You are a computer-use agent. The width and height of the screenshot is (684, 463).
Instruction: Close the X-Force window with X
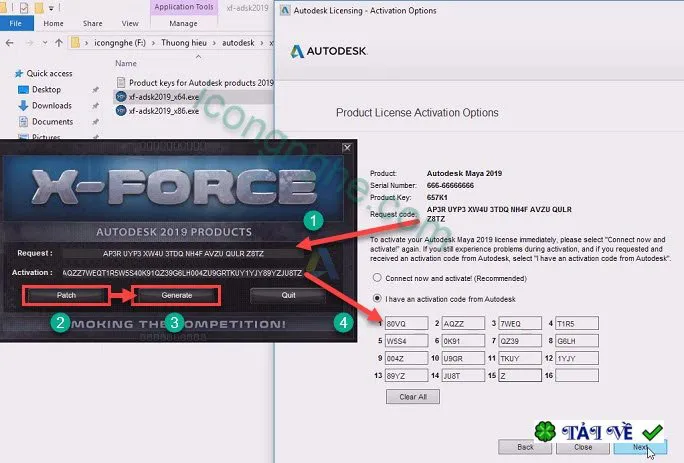tap(347, 147)
